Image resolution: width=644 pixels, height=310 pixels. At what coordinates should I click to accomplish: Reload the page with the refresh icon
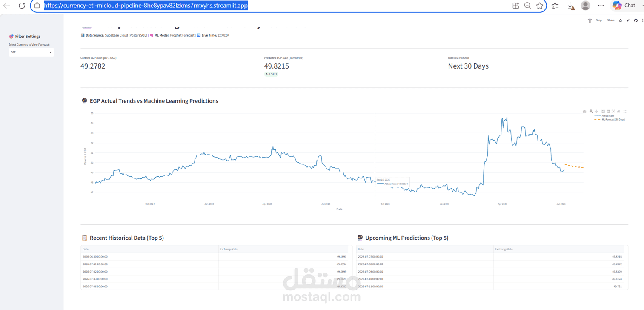(x=22, y=6)
